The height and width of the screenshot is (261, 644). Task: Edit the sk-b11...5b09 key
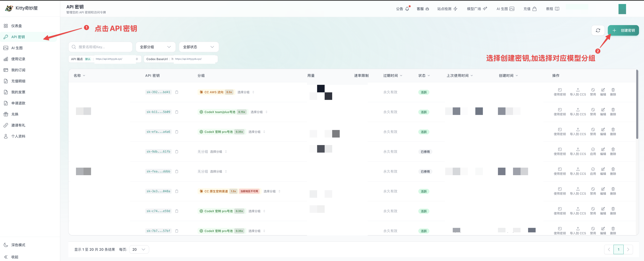coord(603,112)
